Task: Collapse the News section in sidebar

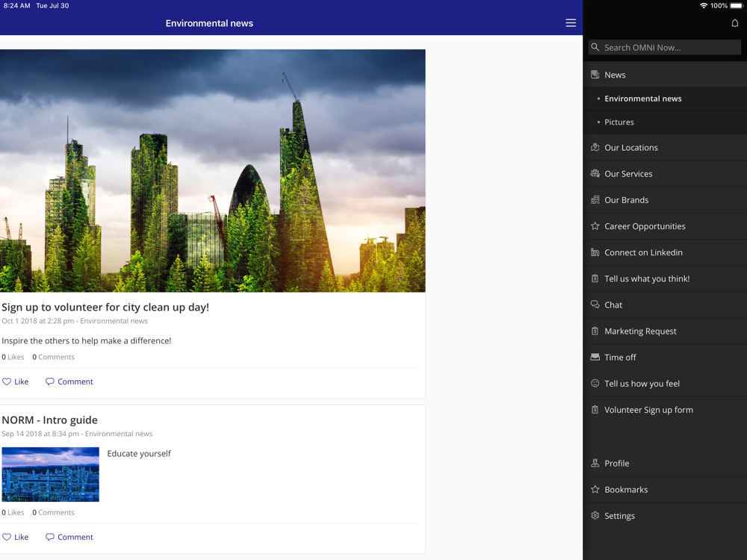Action: click(x=615, y=75)
